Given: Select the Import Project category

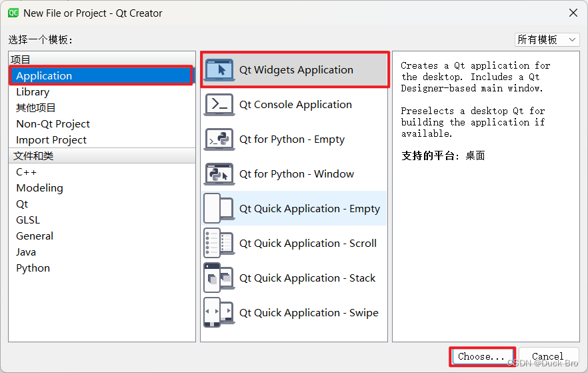Looking at the screenshot, I should pos(101,140).
